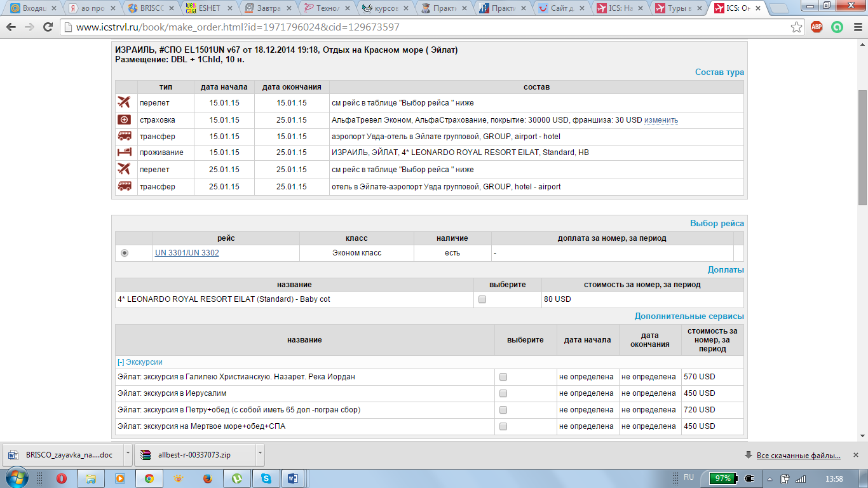Bookmark this page with the star icon
The width and height of the screenshot is (868, 488).
tap(796, 27)
